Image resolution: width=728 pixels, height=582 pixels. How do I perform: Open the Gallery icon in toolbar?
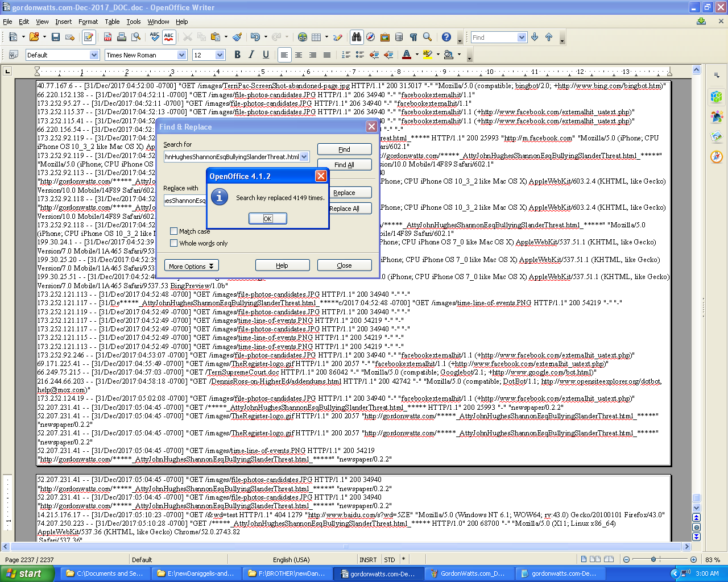(x=385, y=37)
